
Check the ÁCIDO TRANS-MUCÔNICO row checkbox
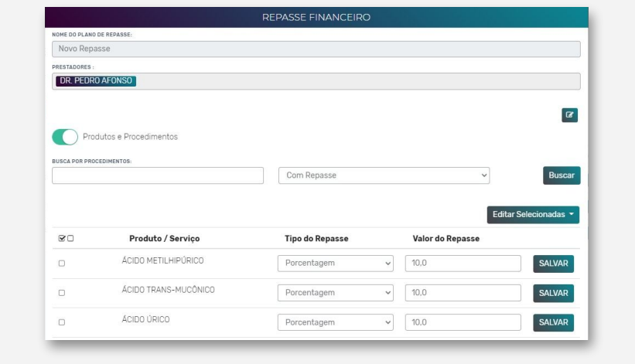pyautogui.click(x=62, y=293)
